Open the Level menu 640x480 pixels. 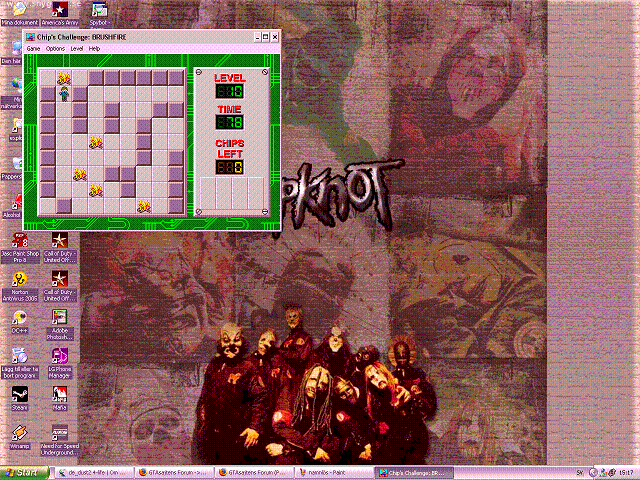pos(77,48)
